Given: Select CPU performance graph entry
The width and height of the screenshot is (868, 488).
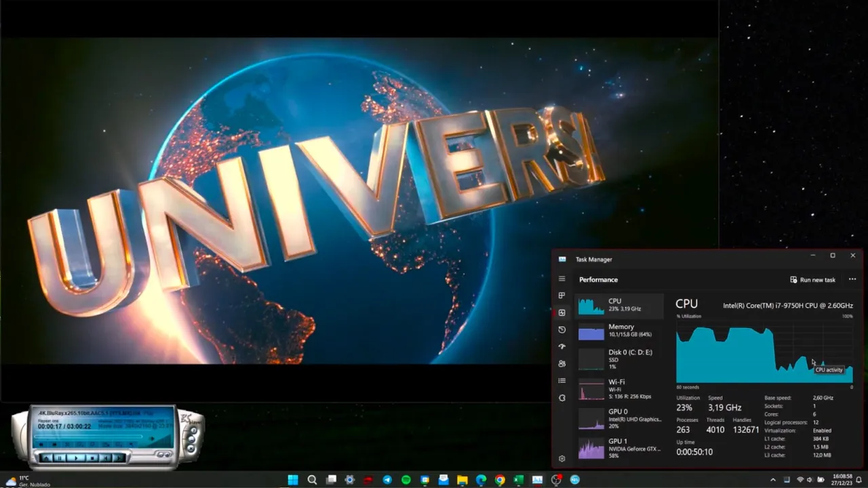Looking at the screenshot, I should pyautogui.click(x=619, y=306).
